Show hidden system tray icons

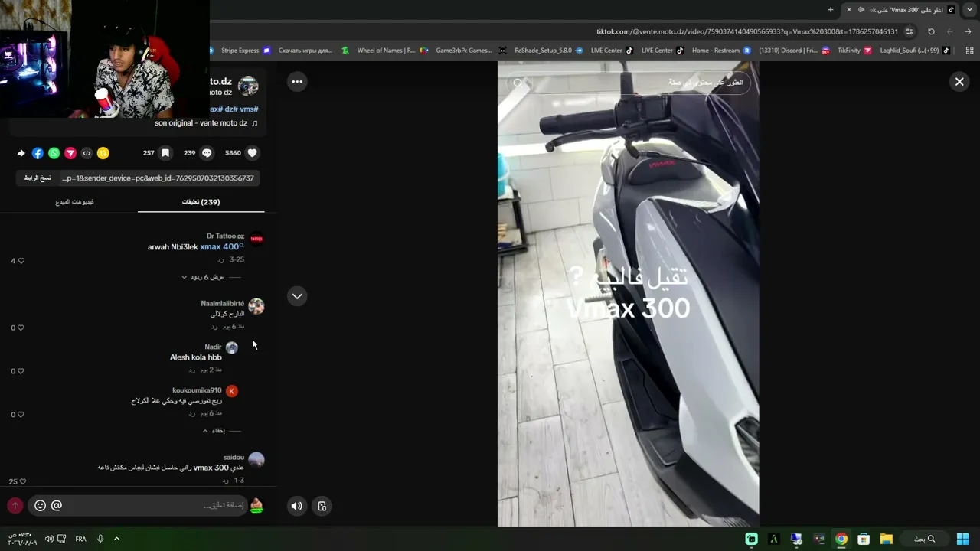tap(116, 539)
